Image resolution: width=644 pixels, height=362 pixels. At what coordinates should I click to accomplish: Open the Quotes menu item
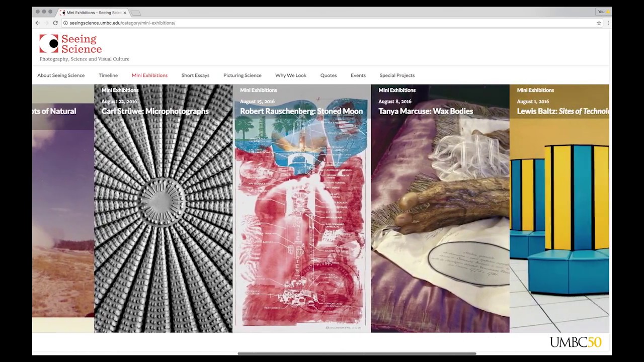click(329, 75)
